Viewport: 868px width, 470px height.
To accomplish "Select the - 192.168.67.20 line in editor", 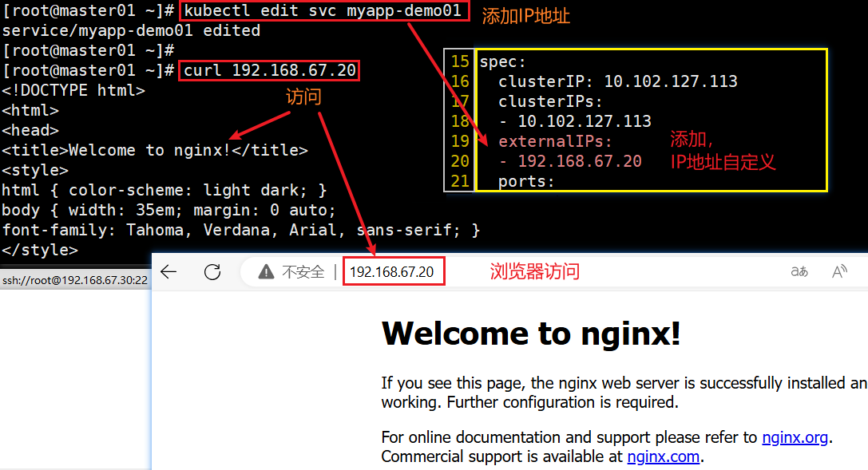I will pos(570,161).
